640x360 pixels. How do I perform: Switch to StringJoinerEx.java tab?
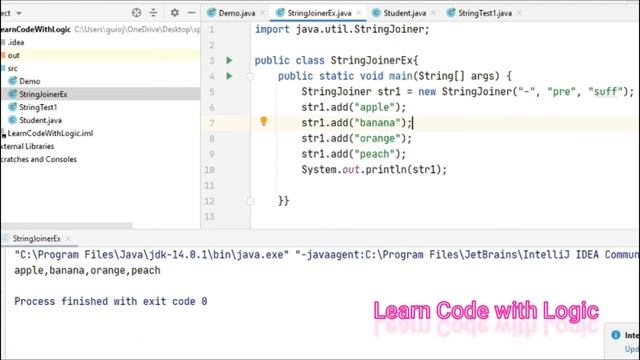319,13
